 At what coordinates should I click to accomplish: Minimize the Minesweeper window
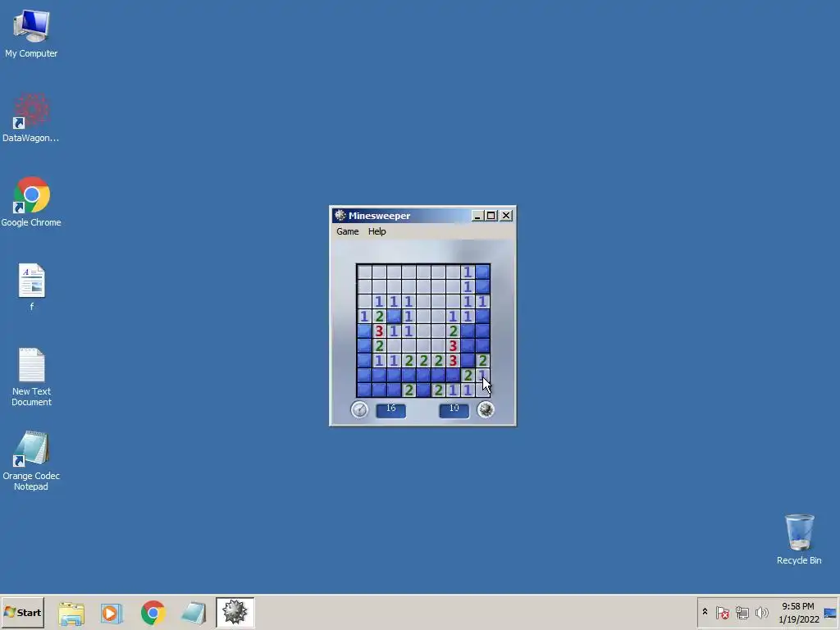(477, 216)
